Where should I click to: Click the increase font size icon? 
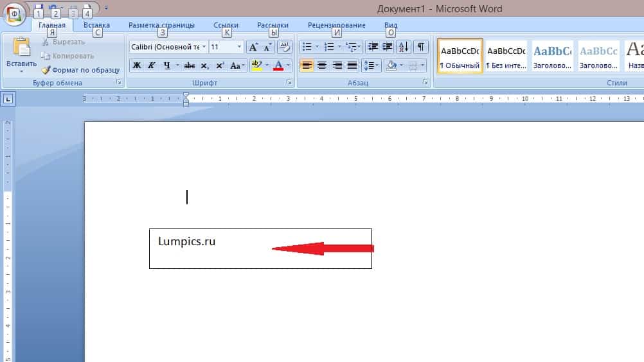tap(253, 47)
